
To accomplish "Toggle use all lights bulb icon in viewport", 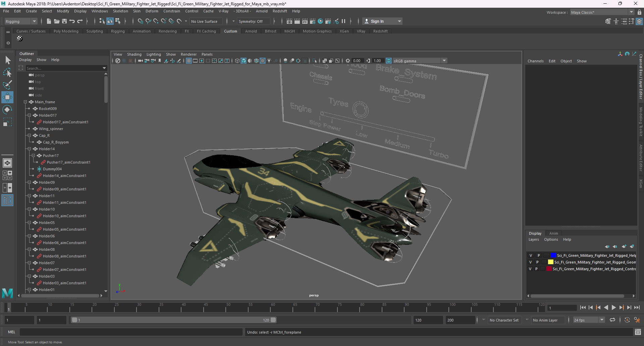I will pos(269,61).
